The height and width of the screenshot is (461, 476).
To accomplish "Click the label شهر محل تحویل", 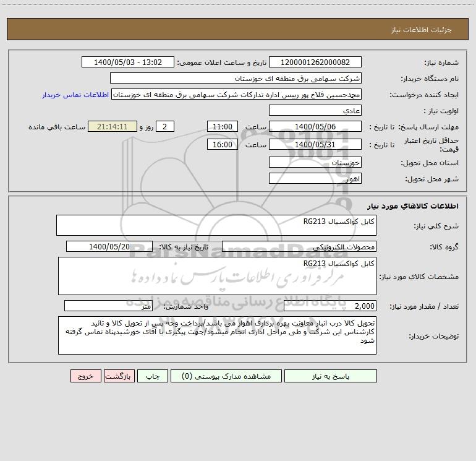I will pos(432,179).
